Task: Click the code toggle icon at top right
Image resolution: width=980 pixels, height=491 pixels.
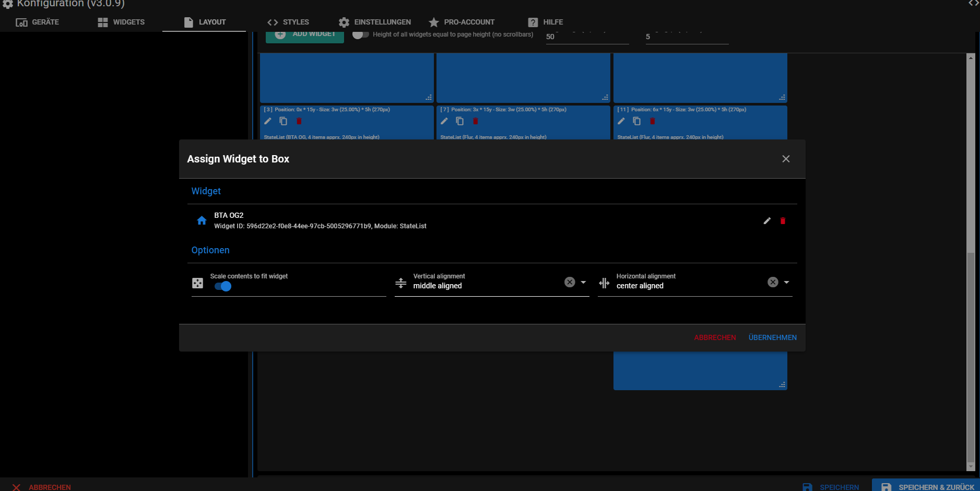Action: click(974, 3)
